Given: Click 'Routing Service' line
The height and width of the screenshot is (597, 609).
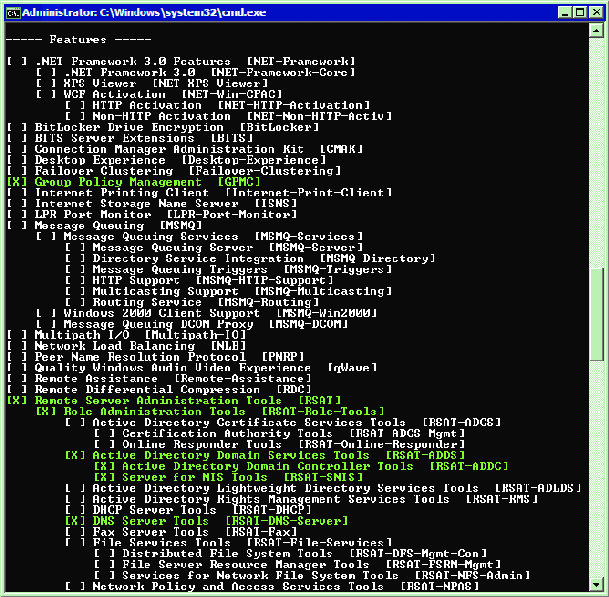Looking at the screenshot, I should (192, 302).
